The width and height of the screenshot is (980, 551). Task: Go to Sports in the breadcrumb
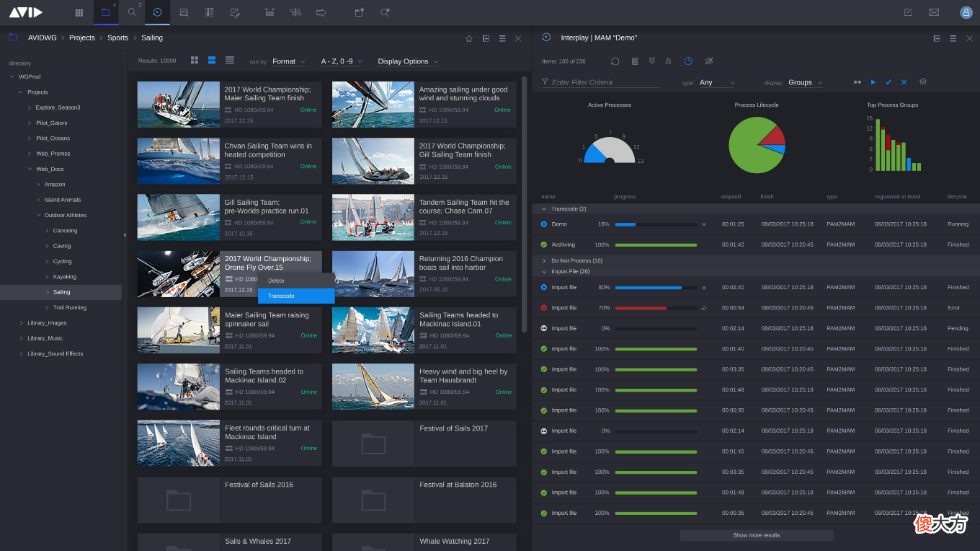[118, 38]
